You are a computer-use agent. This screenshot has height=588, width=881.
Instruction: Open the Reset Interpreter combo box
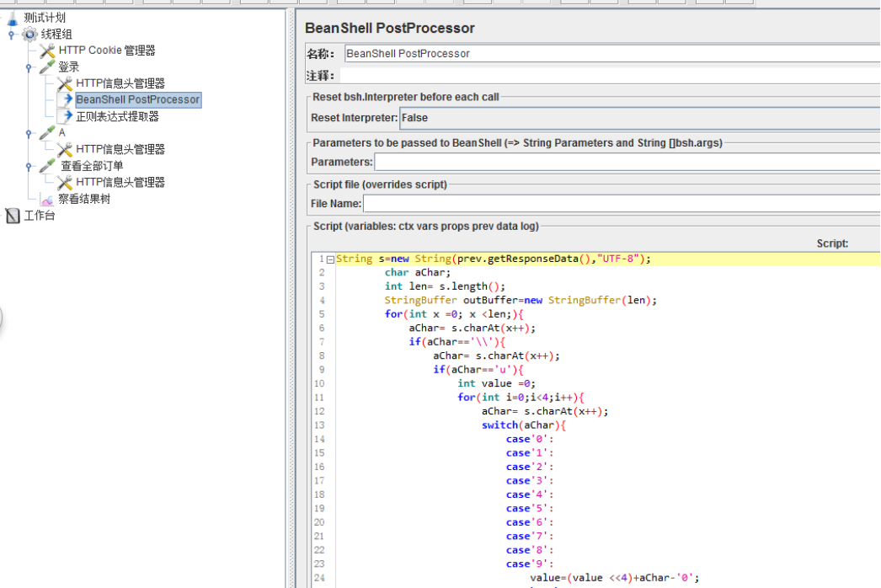point(640,118)
